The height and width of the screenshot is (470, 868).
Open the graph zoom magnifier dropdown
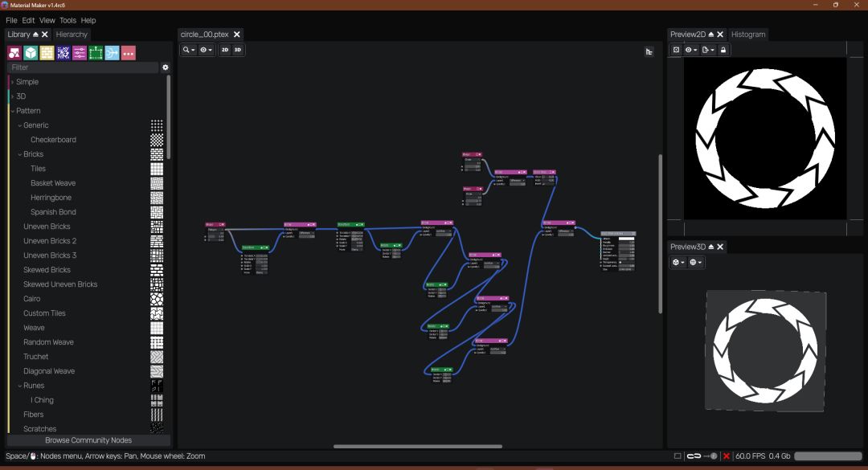(189, 50)
